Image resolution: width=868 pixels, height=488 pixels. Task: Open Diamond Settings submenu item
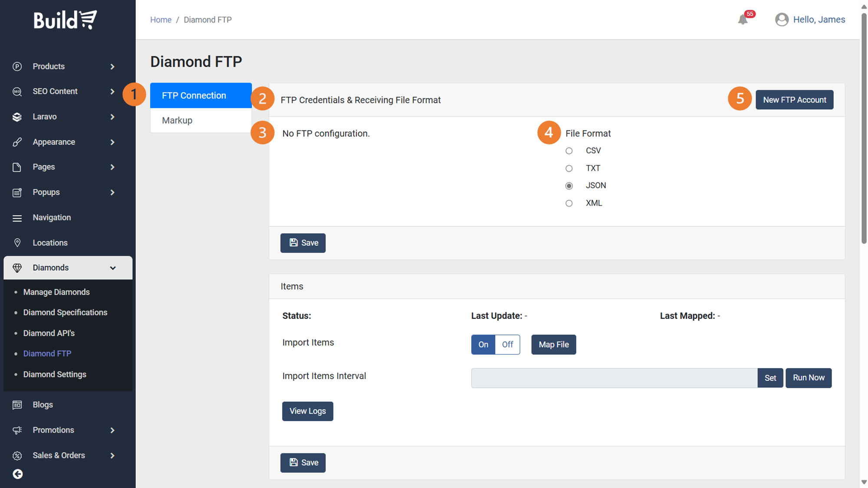55,374
